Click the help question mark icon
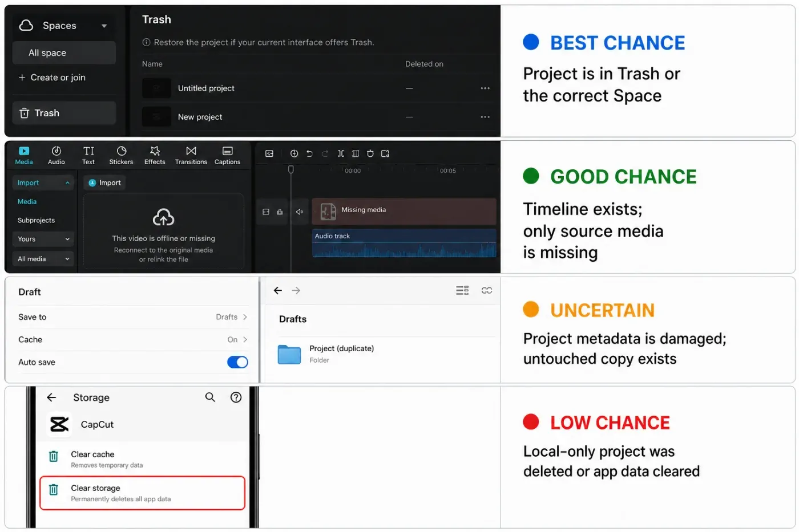 point(236,397)
